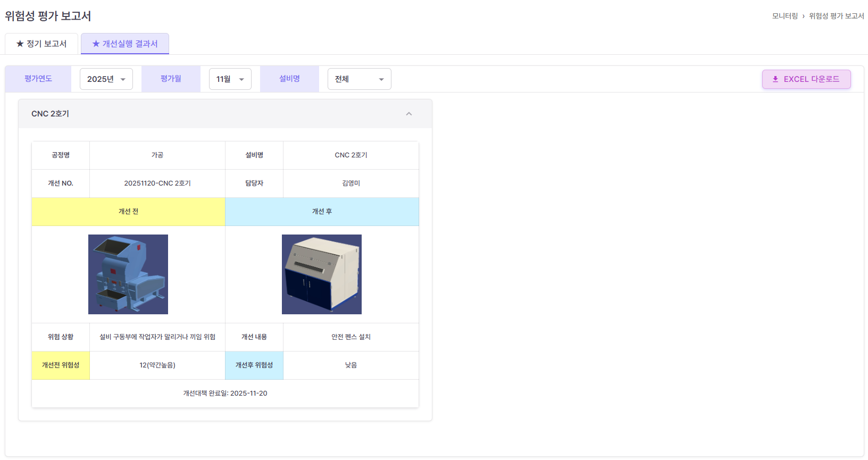Click the 개선 NO. value 20251120-CNC 2호기
The width and height of the screenshot is (868, 460).
(x=157, y=183)
